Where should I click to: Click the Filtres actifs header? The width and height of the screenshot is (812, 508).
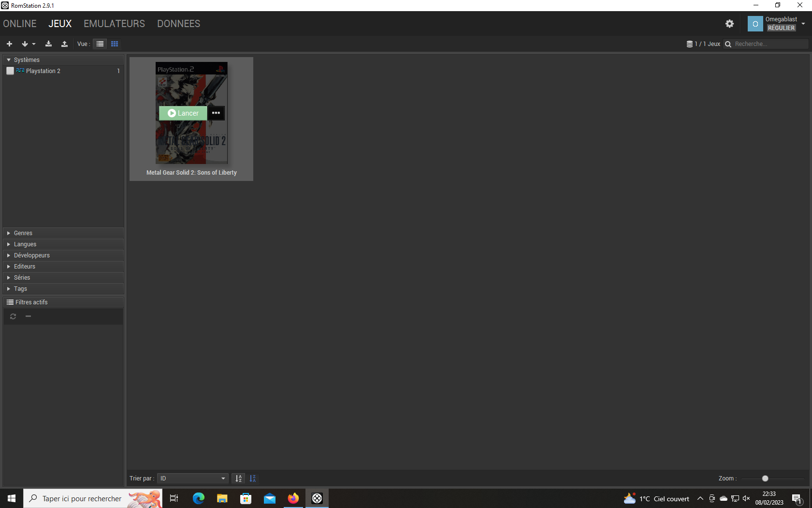pos(63,302)
